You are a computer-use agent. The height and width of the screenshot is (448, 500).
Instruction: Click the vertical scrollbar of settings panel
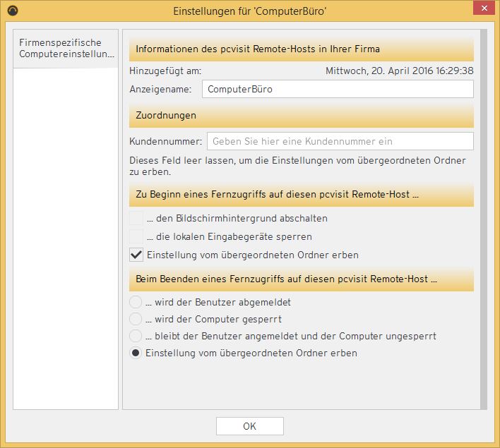(x=484, y=219)
